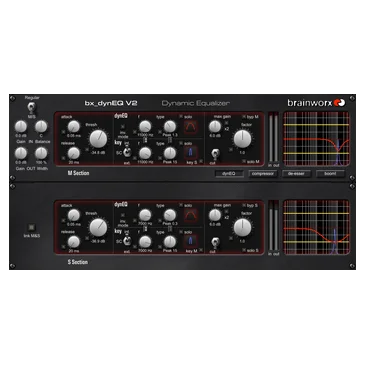Image resolution: width=365 pixels, height=365 pixels.
Task: Toggle the M Section x2 max gain checkbox
Action: pyautogui.click(x=226, y=123)
